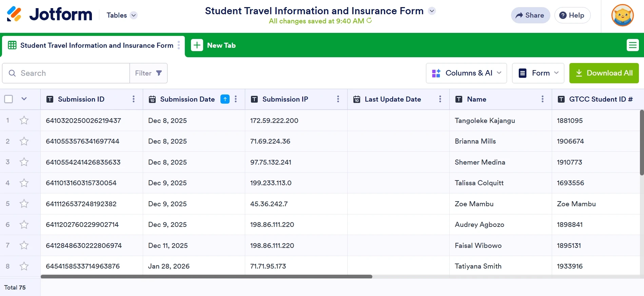Select date cell Jan 28, 2026

[x=194, y=266]
